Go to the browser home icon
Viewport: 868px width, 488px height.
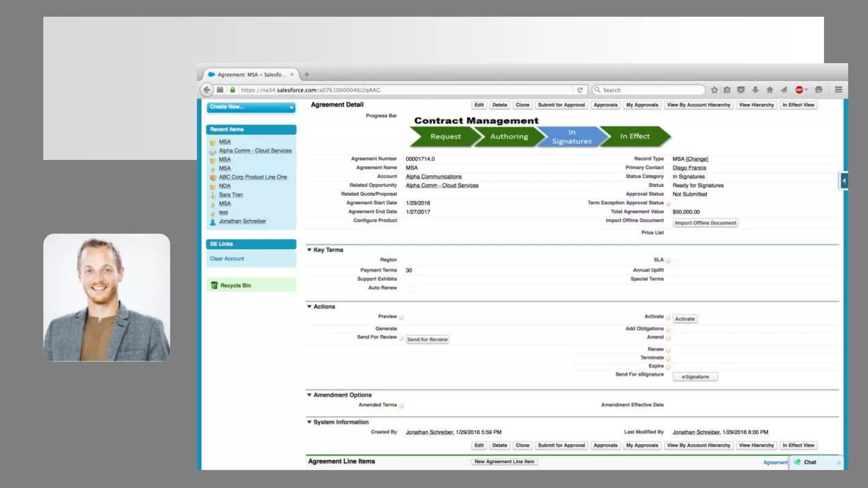770,90
